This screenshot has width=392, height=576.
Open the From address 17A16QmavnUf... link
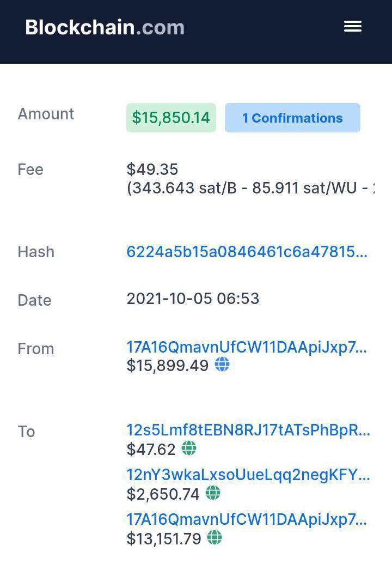[247, 348]
